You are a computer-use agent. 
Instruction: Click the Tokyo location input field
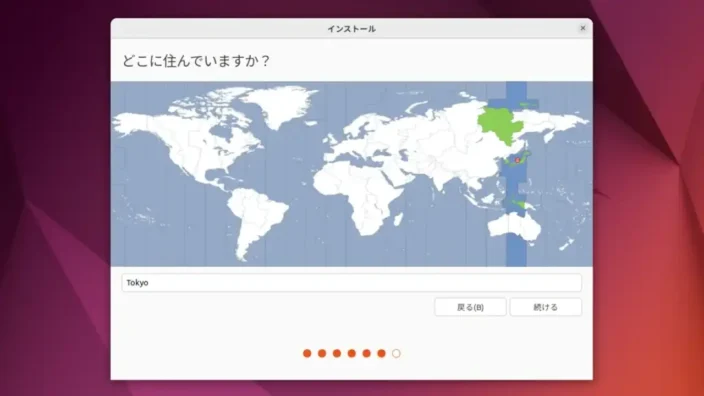pyautogui.click(x=352, y=282)
